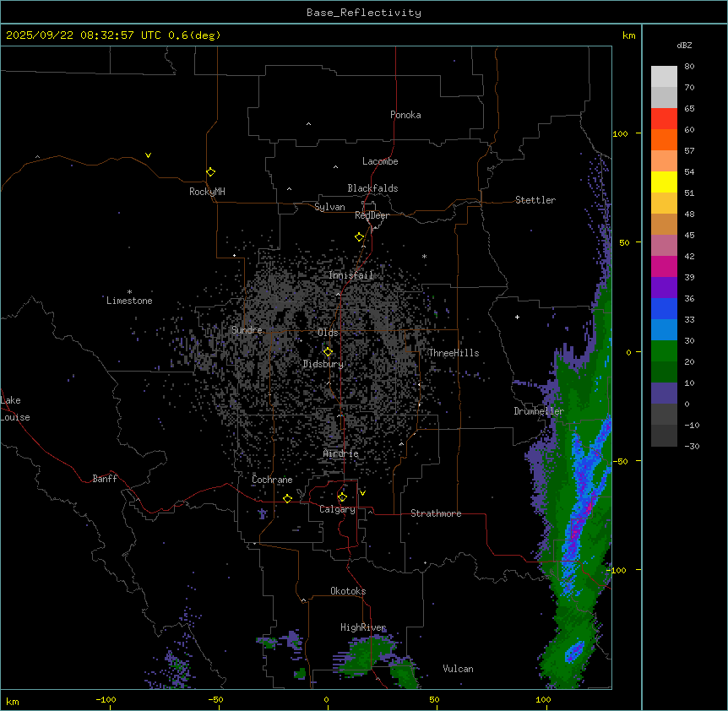Click the UTC timestamp text
This screenshot has height=711, width=728.
tap(113, 35)
